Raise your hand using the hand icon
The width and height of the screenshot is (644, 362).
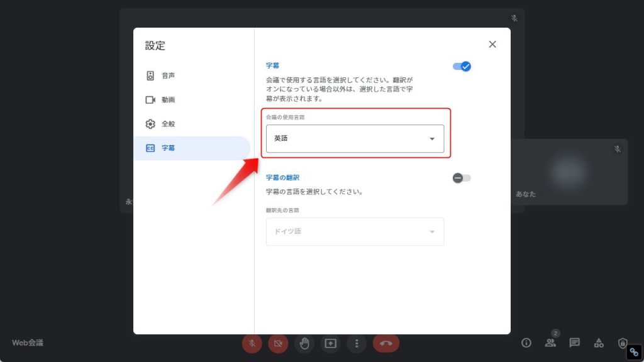(x=304, y=343)
